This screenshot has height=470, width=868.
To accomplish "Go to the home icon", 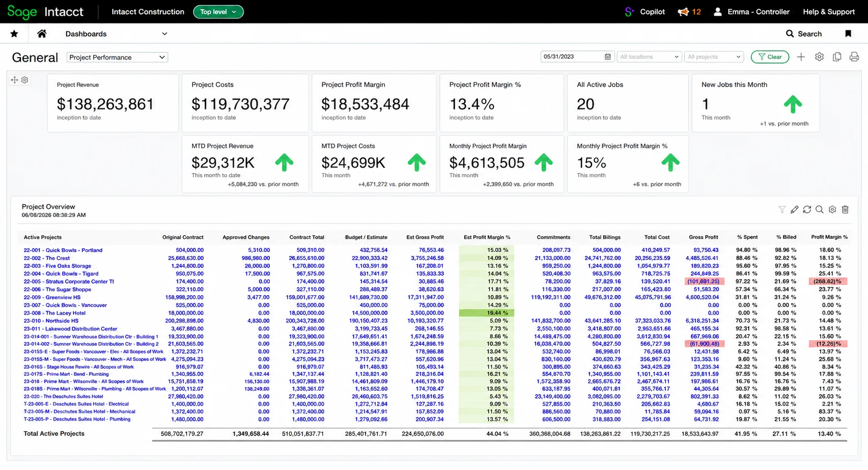I will (x=42, y=34).
